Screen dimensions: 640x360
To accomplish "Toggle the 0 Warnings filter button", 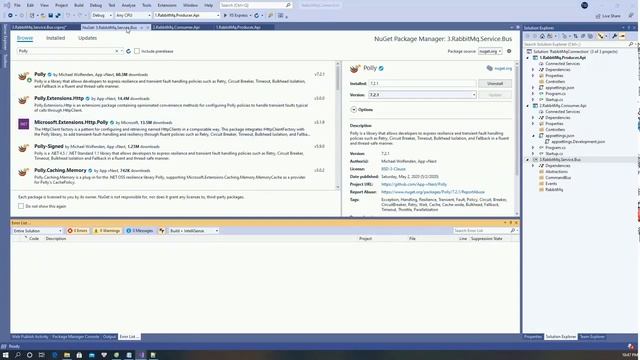I will pyautogui.click(x=107, y=231).
